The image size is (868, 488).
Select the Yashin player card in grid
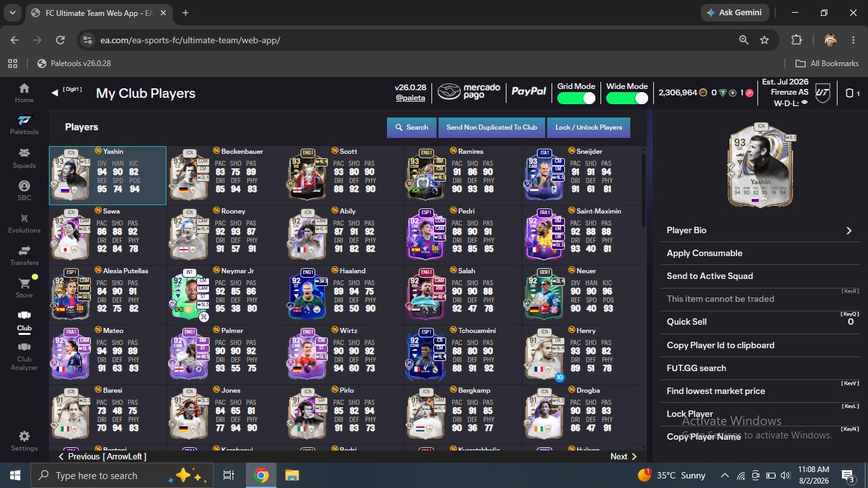pyautogui.click(x=107, y=175)
